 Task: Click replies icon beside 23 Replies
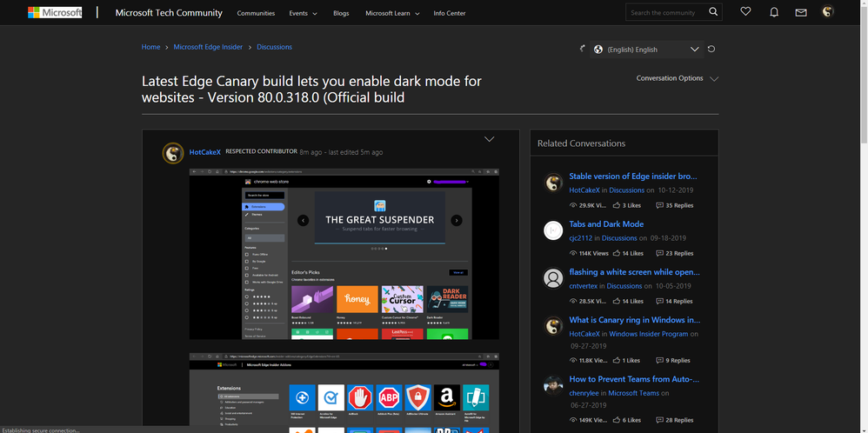point(660,254)
